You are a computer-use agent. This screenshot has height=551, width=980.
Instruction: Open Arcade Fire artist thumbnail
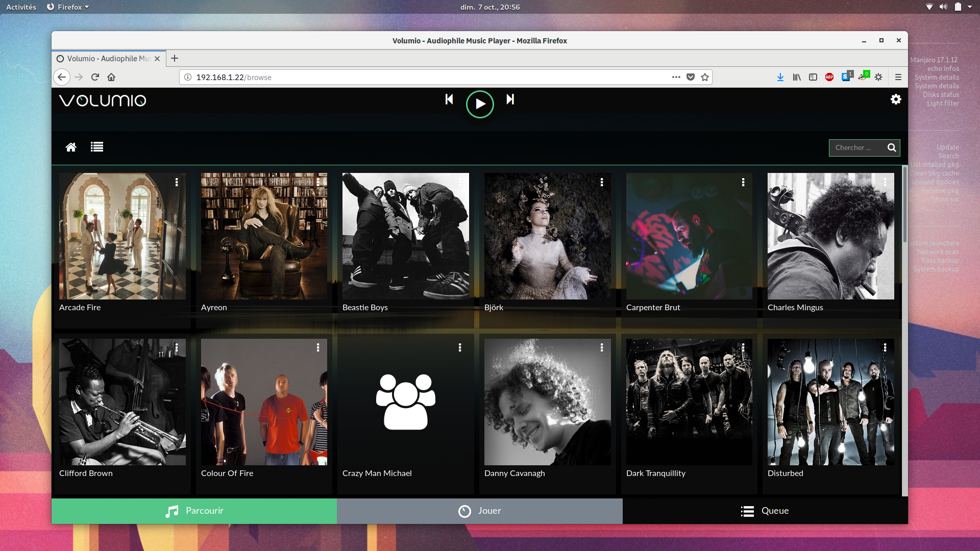(122, 236)
